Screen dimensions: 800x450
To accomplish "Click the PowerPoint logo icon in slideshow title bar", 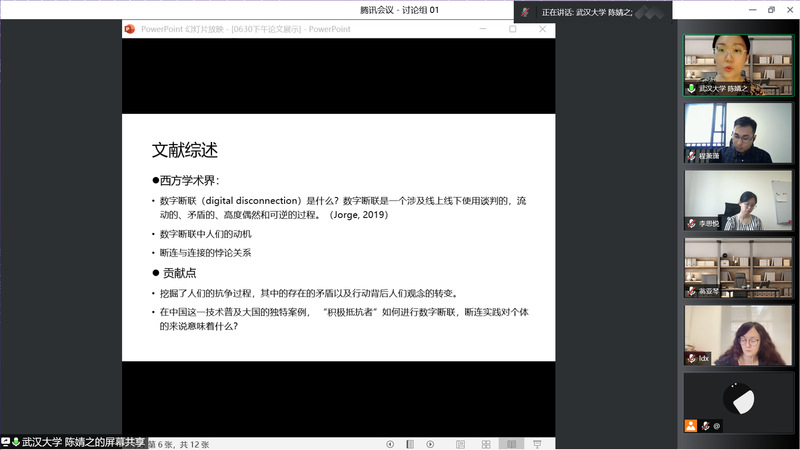I will pyautogui.click(x=129, y=29).
